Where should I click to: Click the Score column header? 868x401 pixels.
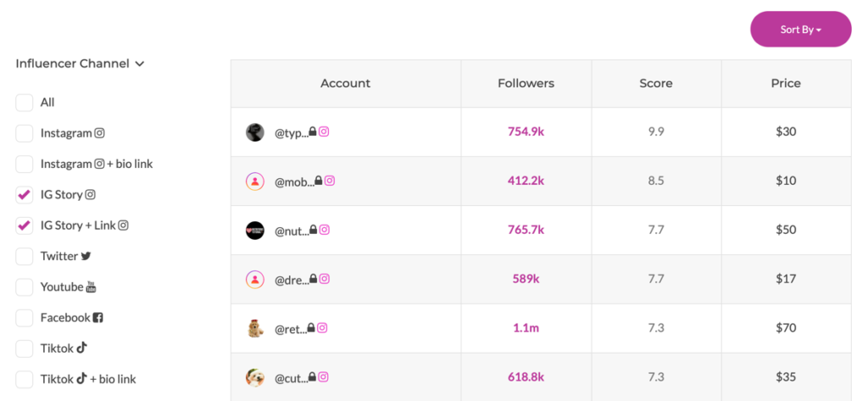(x=655, y=83)
